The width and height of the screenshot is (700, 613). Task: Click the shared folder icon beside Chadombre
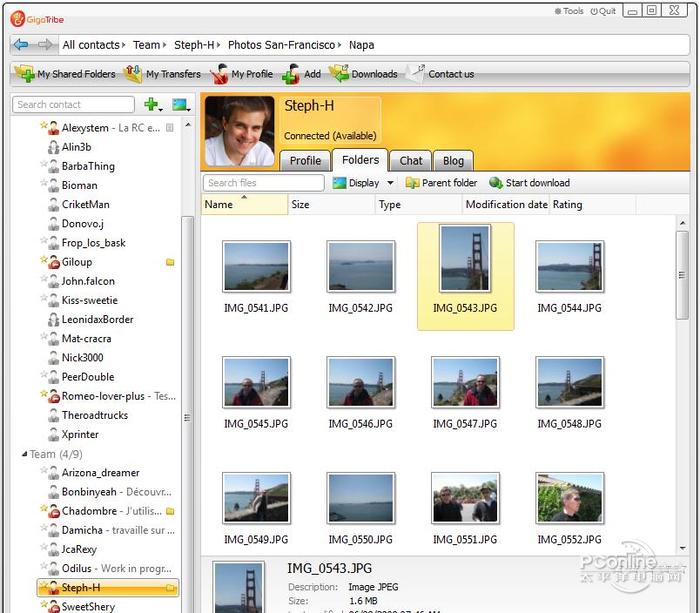[170, 511]
